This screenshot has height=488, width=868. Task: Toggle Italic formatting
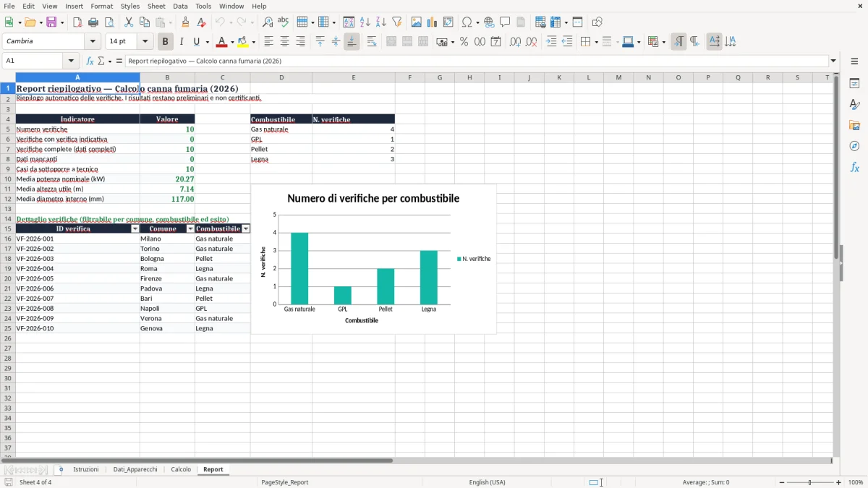coord(182,42)
